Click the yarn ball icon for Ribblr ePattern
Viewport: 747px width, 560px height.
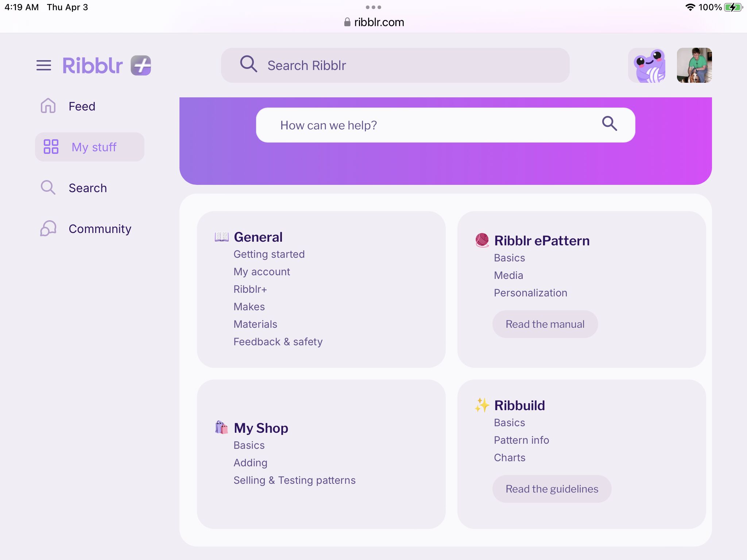(482, 240)
